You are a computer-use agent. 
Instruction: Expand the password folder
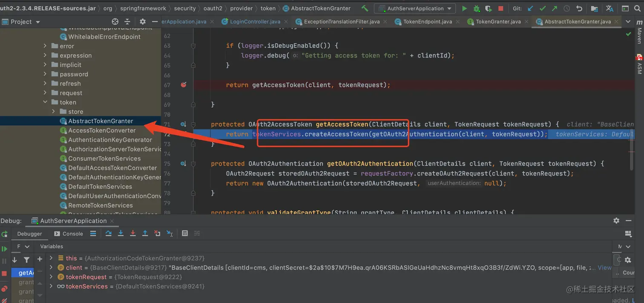(x=45, y=74)
